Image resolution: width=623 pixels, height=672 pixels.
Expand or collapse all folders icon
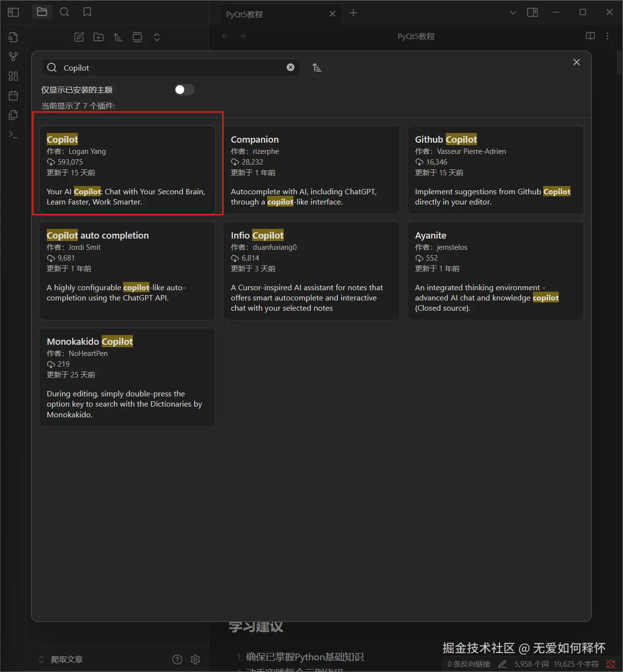tap(157, 37)
